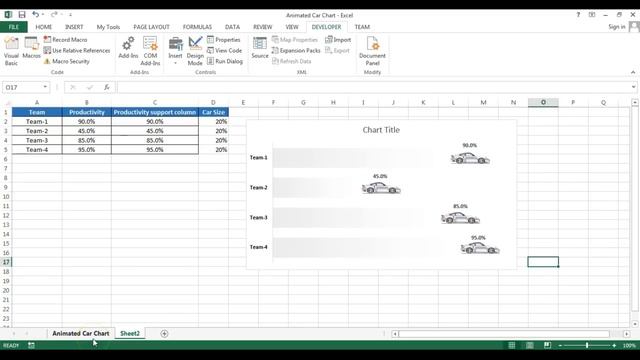Open the Visual Basic editor

pos(11,51)
